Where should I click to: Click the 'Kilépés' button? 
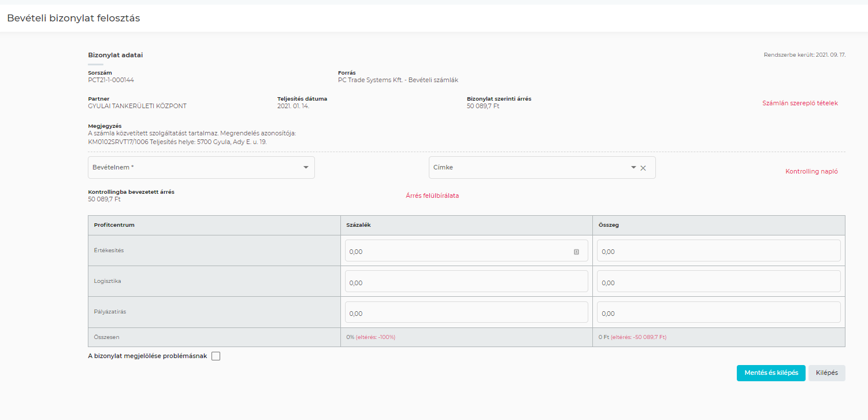point(826,373)
